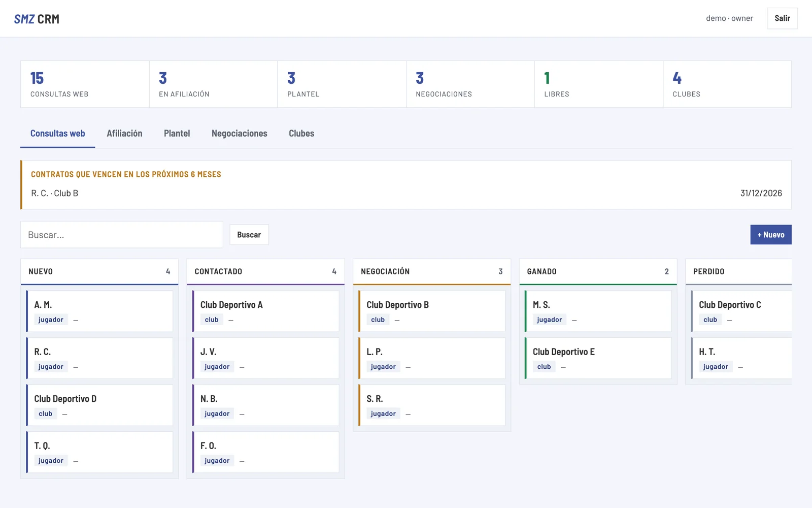Image resolution: width=812 pixels, height=508 pixels.
Task: Click the R. C. · Club B contract row
Action: (407, 193)
